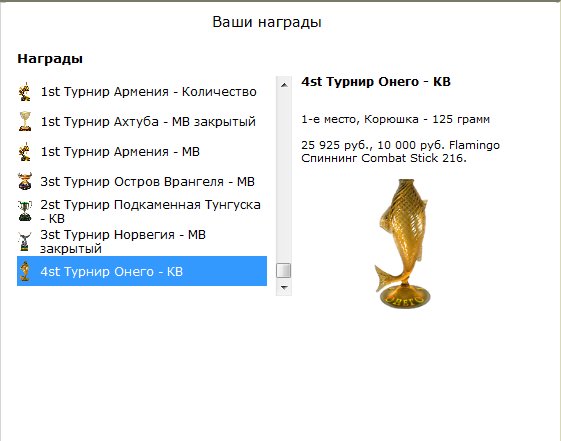Click the golden fish icon in selected Онего row
The image size is (561, 441).
tap(25, 271)
